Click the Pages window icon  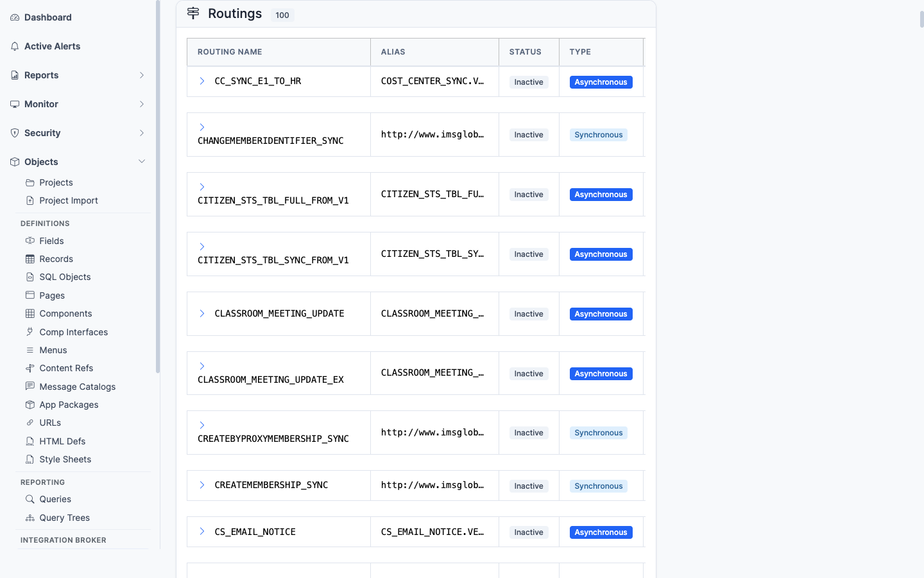click(30, 295)
